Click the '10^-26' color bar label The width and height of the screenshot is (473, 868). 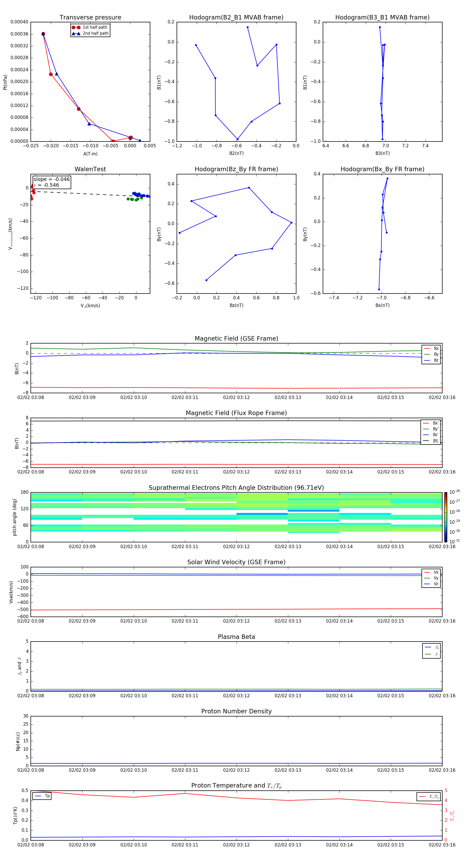click(455, 492)
